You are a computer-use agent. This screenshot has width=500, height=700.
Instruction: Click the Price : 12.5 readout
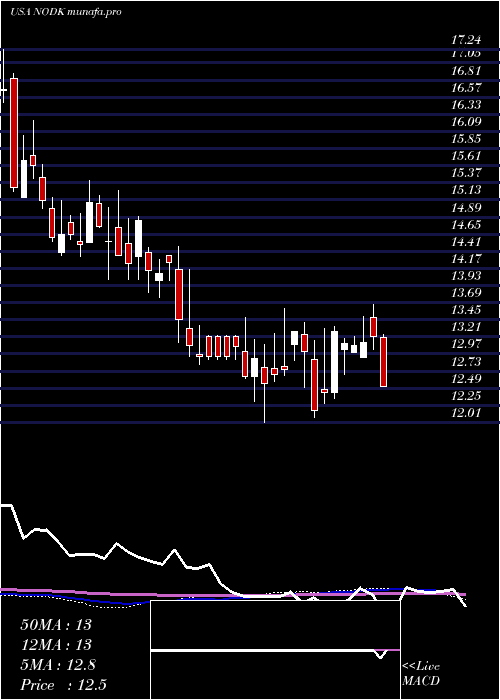63,685
